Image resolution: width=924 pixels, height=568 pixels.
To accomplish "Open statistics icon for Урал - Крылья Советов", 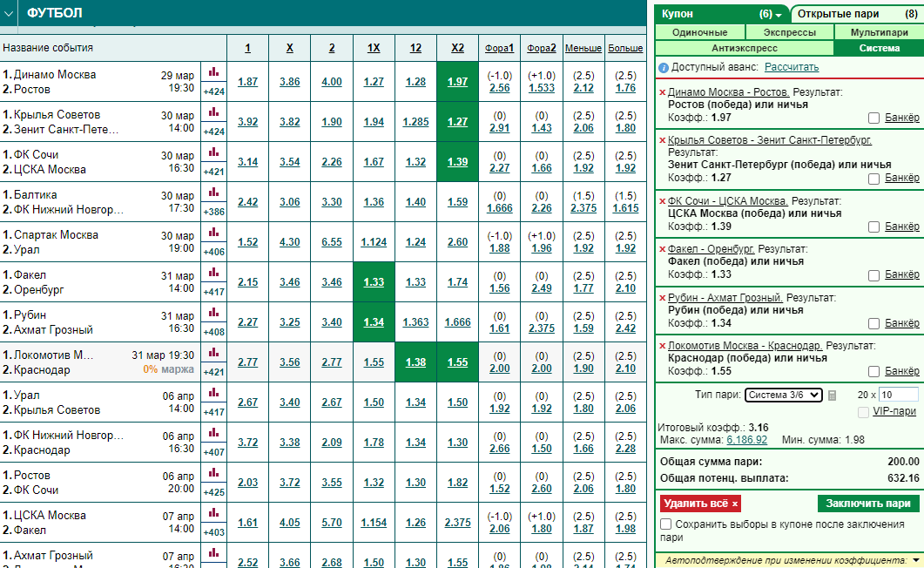I will click(213, 393).
